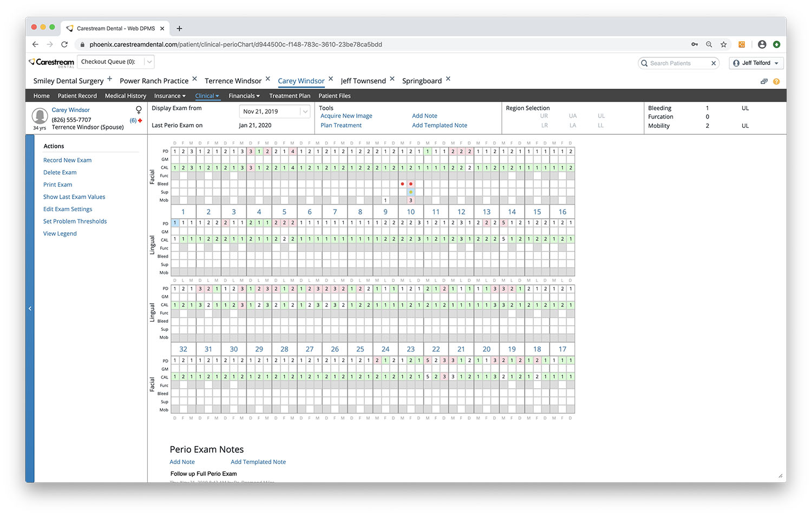Bookmark this page with the star icon
Image resolution: width=812 pixels, height=516 pixels.
724,44
